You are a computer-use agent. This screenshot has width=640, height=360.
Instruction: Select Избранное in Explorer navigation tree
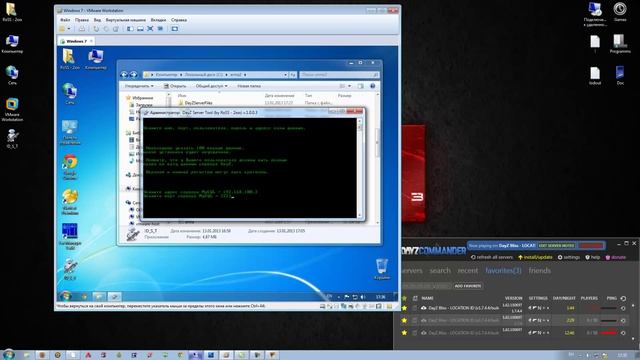(139, 98)
